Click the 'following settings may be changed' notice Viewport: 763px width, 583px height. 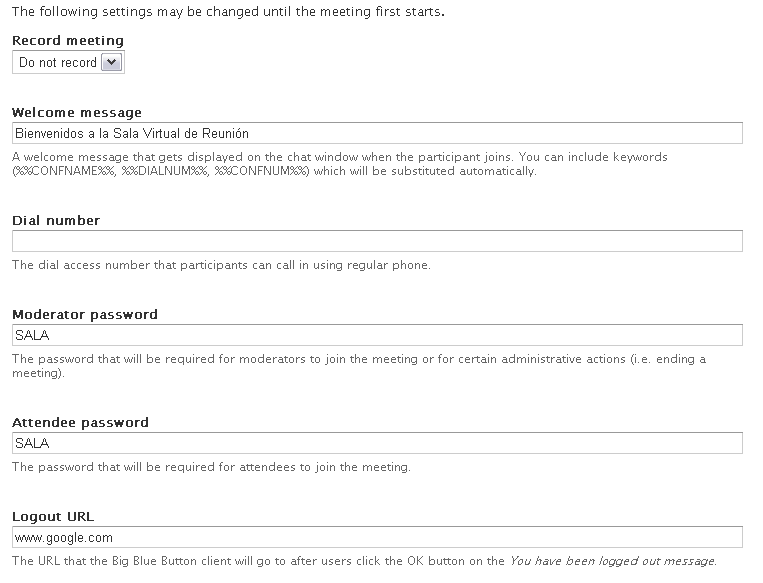point(228,11)
